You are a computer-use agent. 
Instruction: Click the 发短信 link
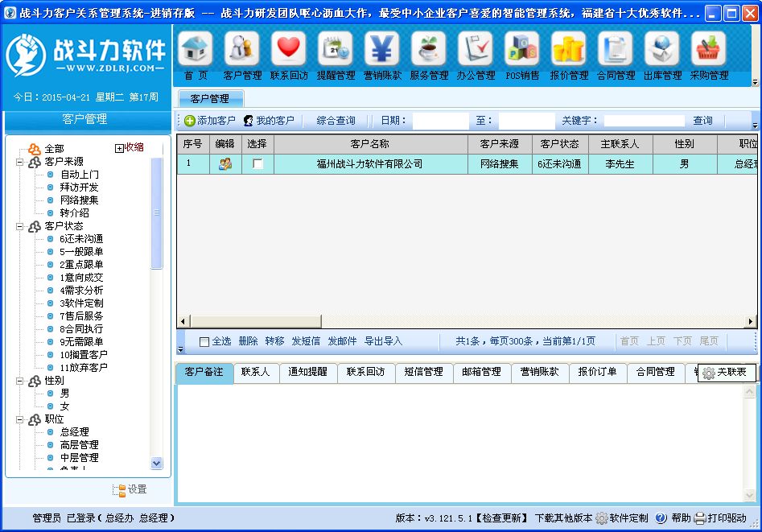click(306, 341)
